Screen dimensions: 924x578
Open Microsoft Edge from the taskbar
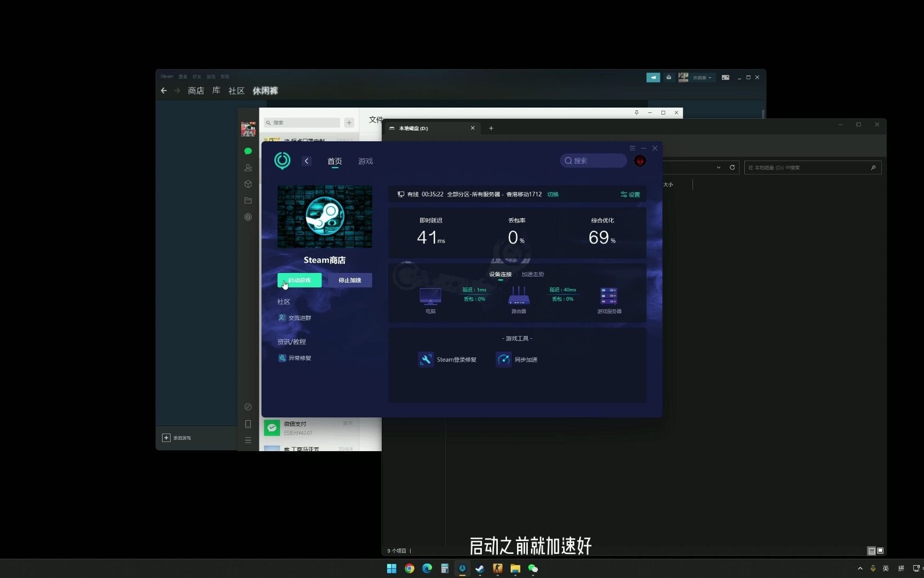427,568
